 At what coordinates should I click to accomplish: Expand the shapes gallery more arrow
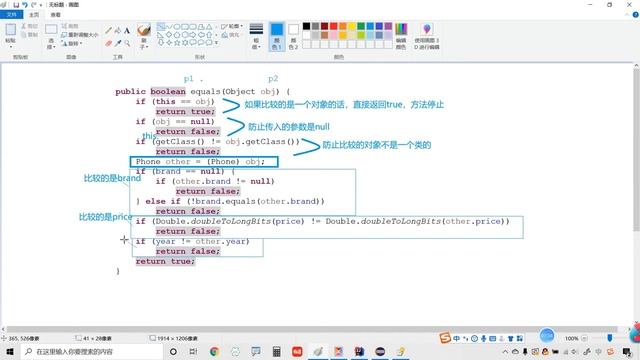pos(216,42)
